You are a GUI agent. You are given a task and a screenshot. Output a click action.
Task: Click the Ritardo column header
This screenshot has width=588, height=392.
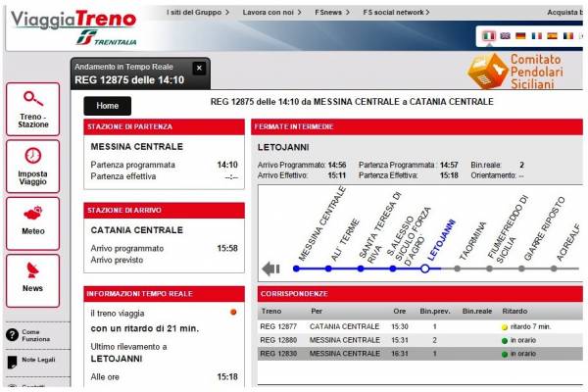click(514, 311)
